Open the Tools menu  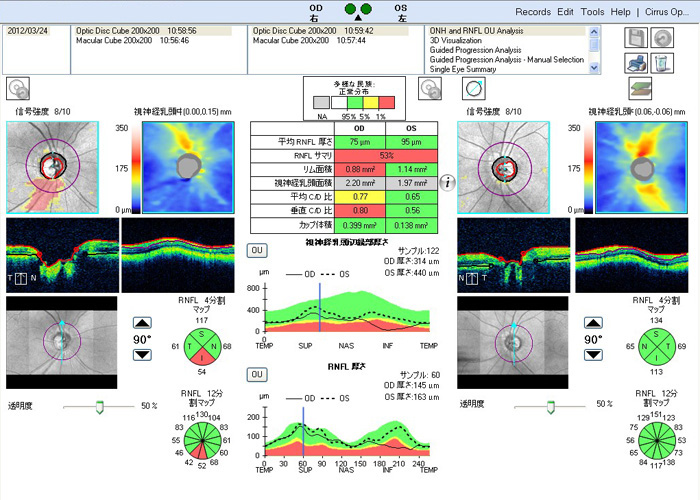[592, 12]
